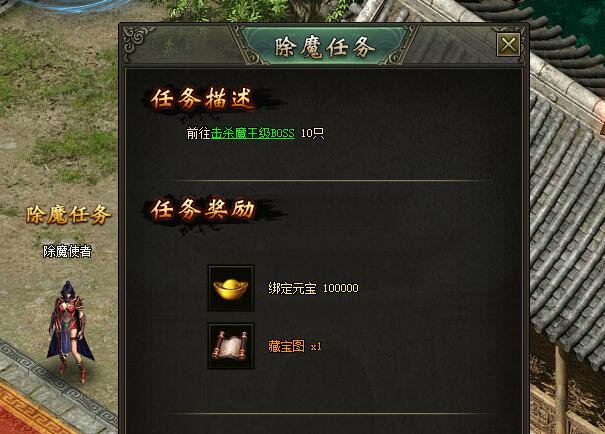605x434 pixels.
Task: Click the golden 除魔任务 sign above NPC
Action: coord(68,214)
